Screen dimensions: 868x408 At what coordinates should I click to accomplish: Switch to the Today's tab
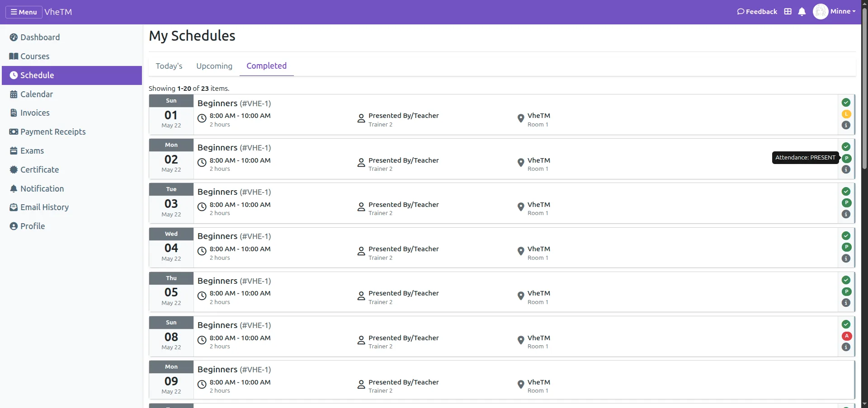(169, 66)
